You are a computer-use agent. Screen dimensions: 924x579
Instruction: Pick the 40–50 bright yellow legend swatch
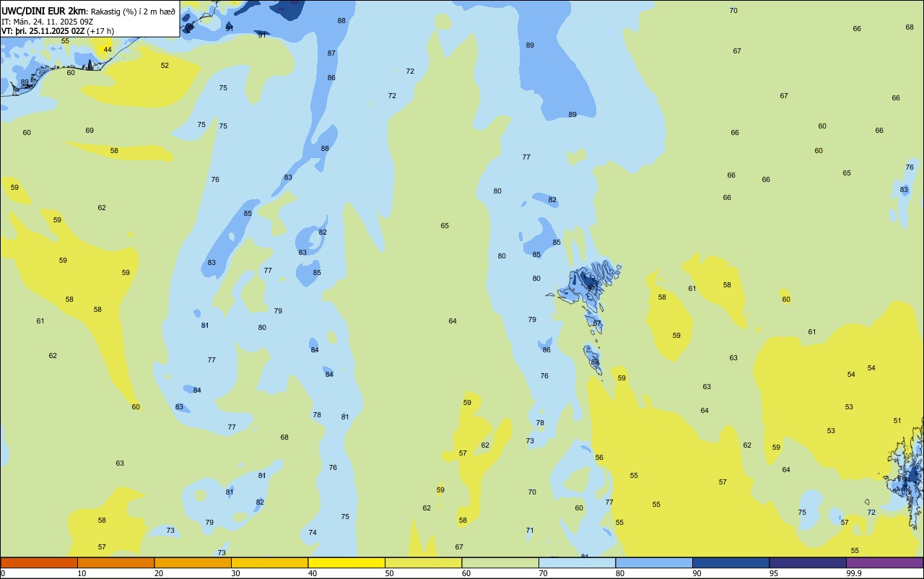click(346, 562)
